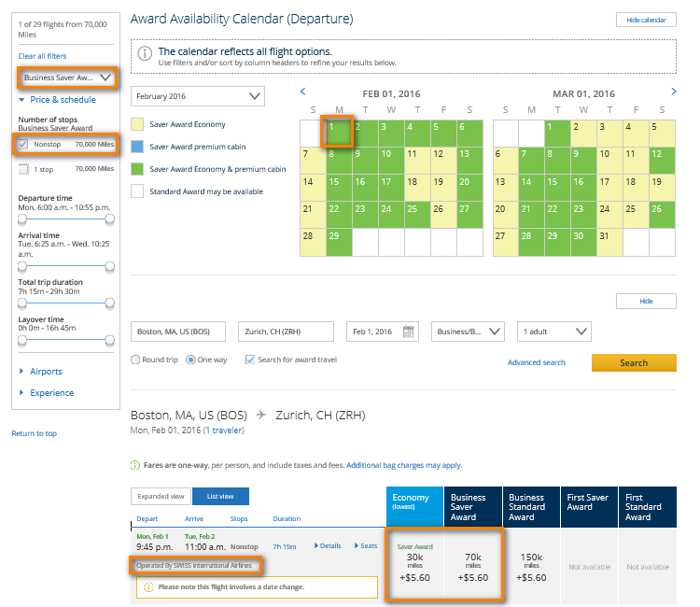Image resolution: width=700 pixels, height=607 pixels.
Task: Sort by Business Saver Award column
Action: [473, 507]
